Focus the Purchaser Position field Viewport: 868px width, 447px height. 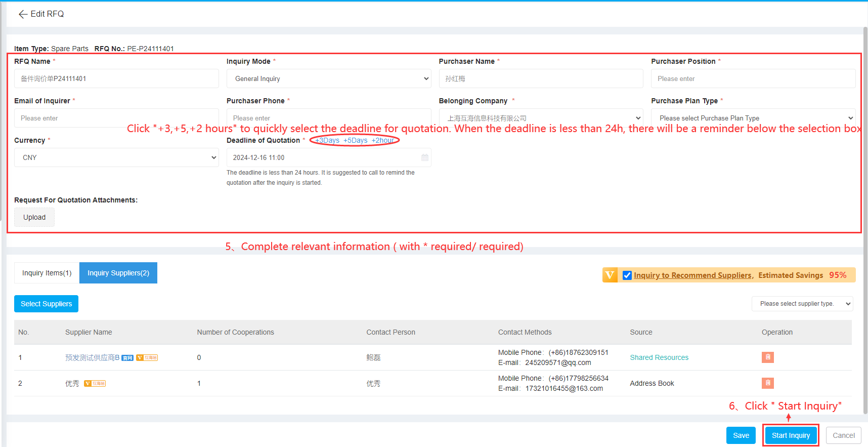753,78
